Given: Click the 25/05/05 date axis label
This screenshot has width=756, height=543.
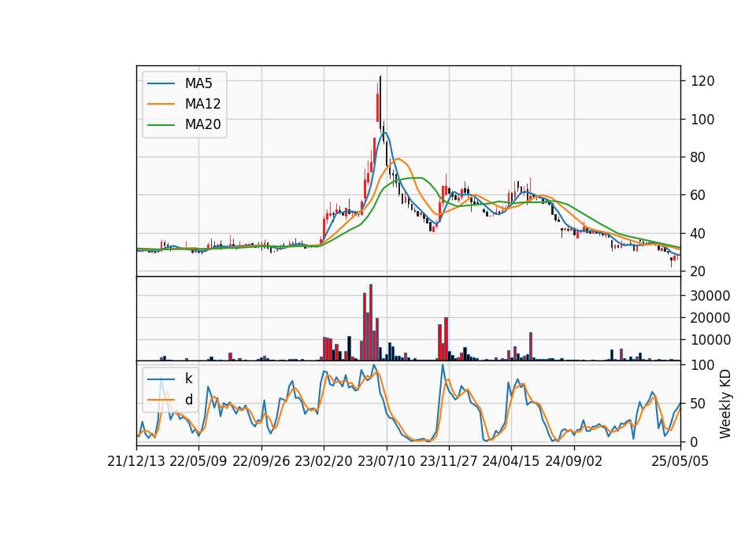Looking at the screenshot, I should (680, 461).
